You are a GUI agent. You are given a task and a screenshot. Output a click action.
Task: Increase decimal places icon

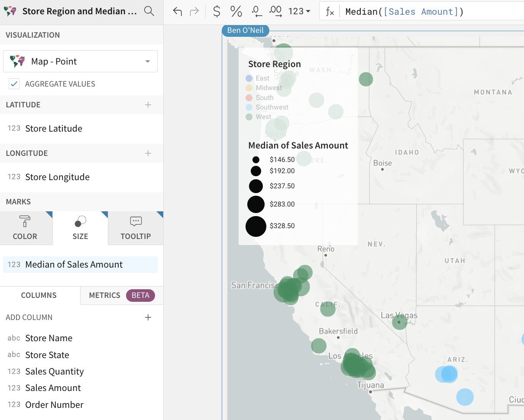pos(276,11)
